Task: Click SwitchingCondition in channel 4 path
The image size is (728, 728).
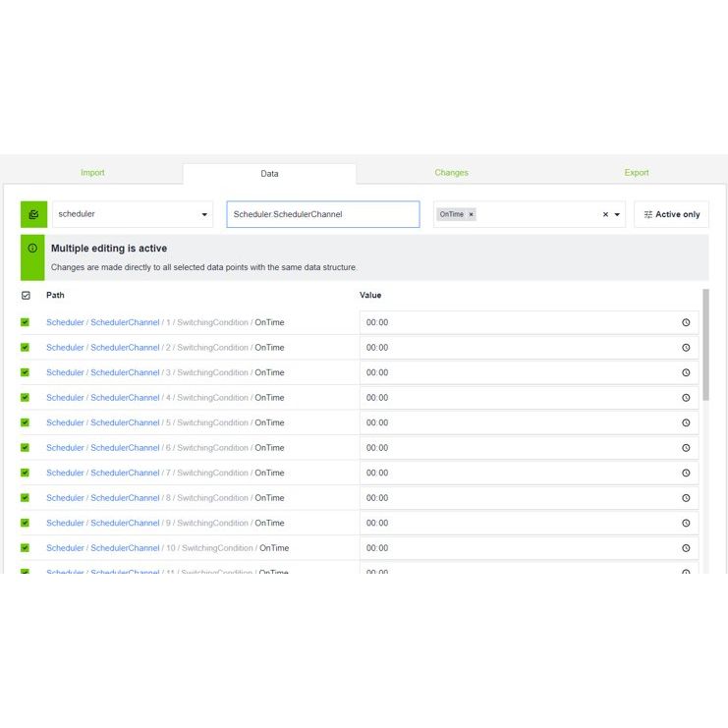Action: 212,398
